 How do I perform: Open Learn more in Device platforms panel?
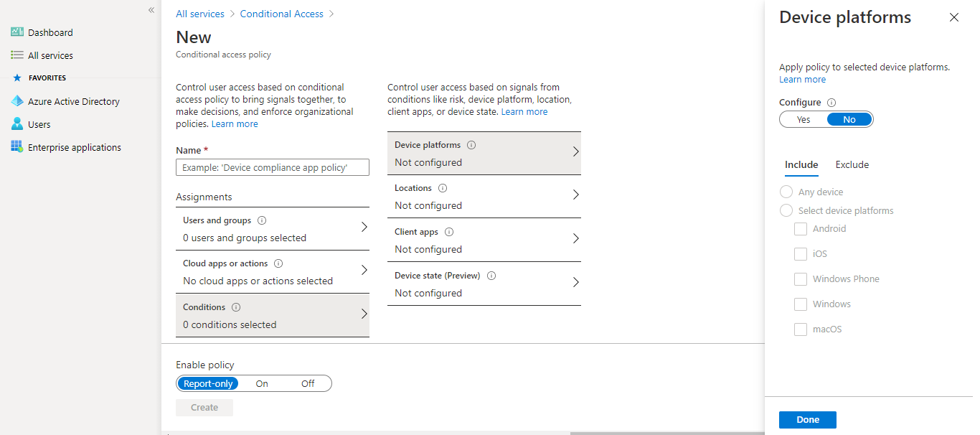pos(802,80)
